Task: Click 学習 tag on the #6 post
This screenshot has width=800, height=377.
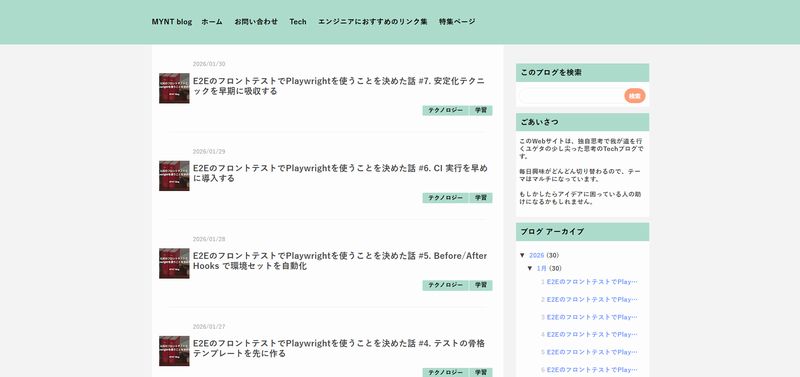Action: coord(481,198)
